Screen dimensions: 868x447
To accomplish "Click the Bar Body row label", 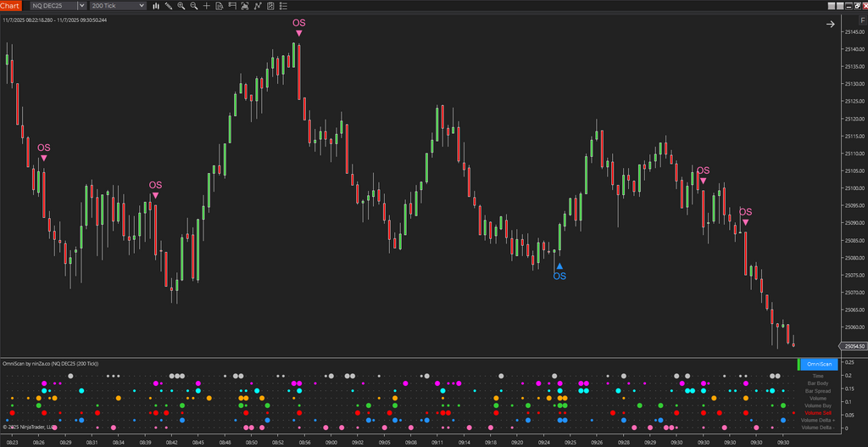I will coord(818,383).
